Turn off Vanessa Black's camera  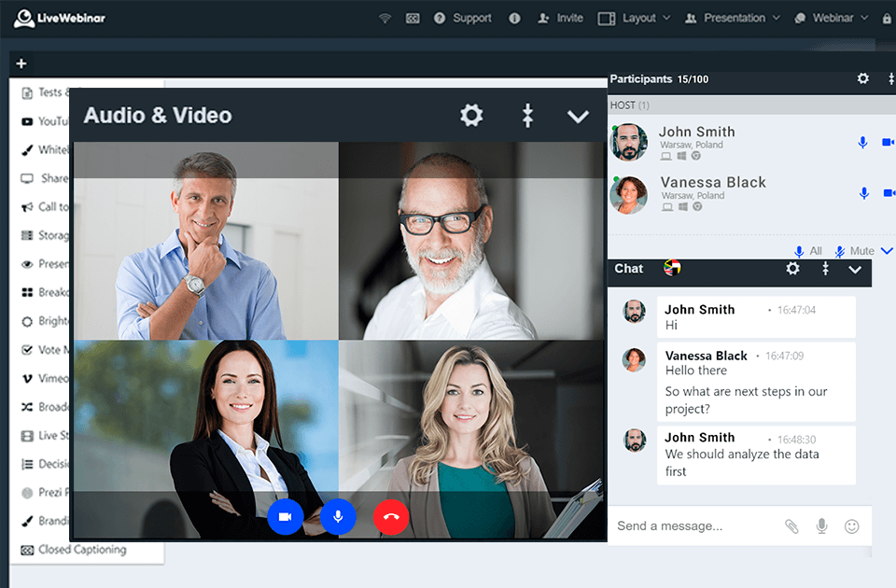tap(888, 193)
